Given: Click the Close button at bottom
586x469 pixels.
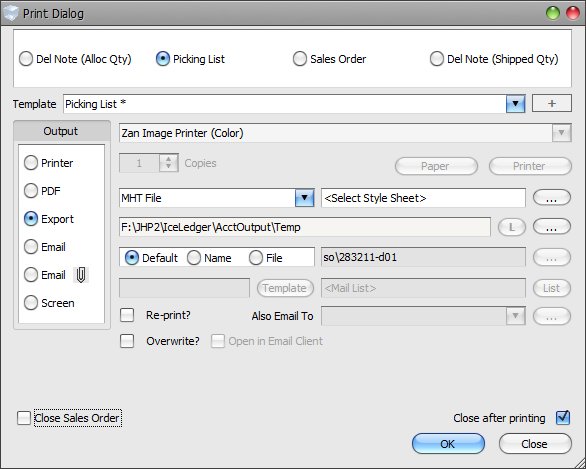Looking at the screenshot, I should tap(535, 444).
